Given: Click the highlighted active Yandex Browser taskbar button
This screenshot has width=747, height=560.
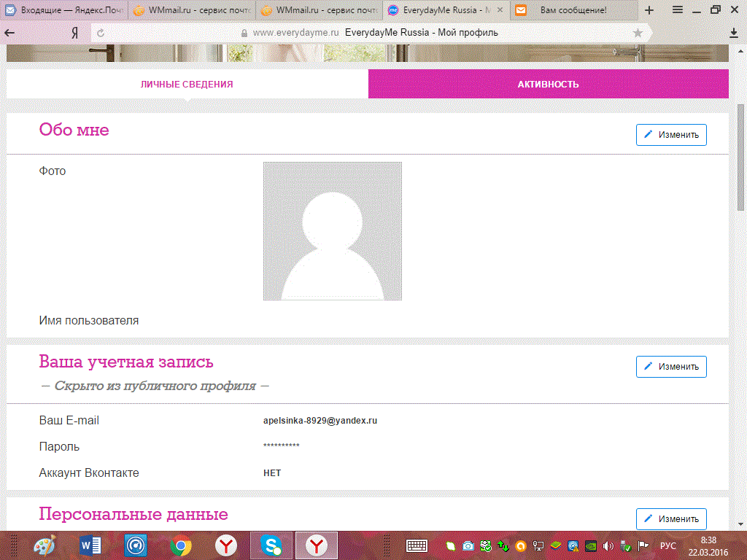Looking at the screenshot, I should point(317,545).
